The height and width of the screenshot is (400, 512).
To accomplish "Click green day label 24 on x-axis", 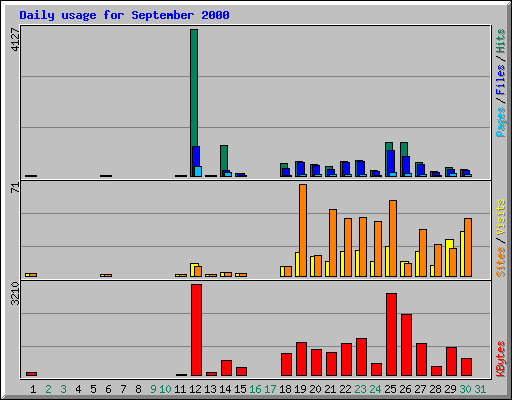I will pos(375,389).
